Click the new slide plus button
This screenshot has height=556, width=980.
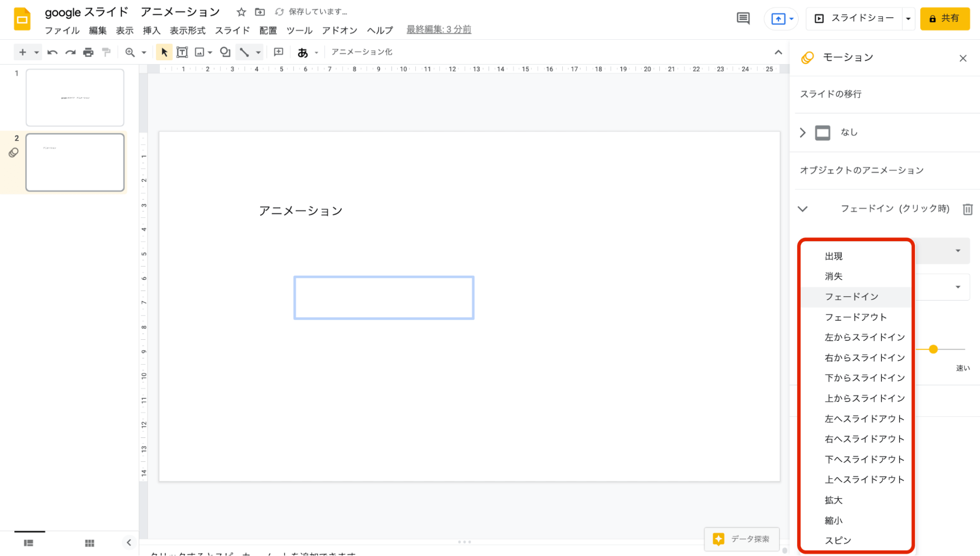(x=22, y=52)
